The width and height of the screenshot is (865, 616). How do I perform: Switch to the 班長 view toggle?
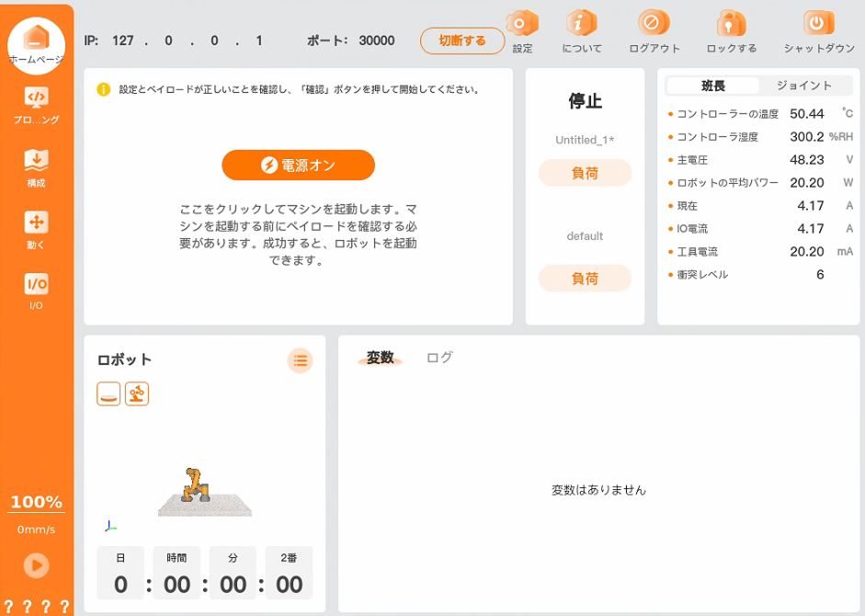coord(713,86)
